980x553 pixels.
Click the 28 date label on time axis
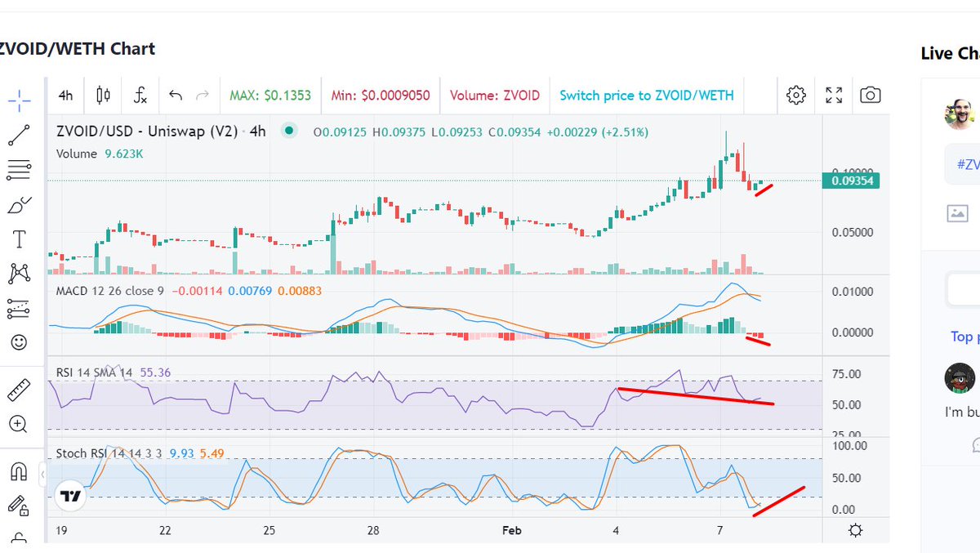point(373,530)
